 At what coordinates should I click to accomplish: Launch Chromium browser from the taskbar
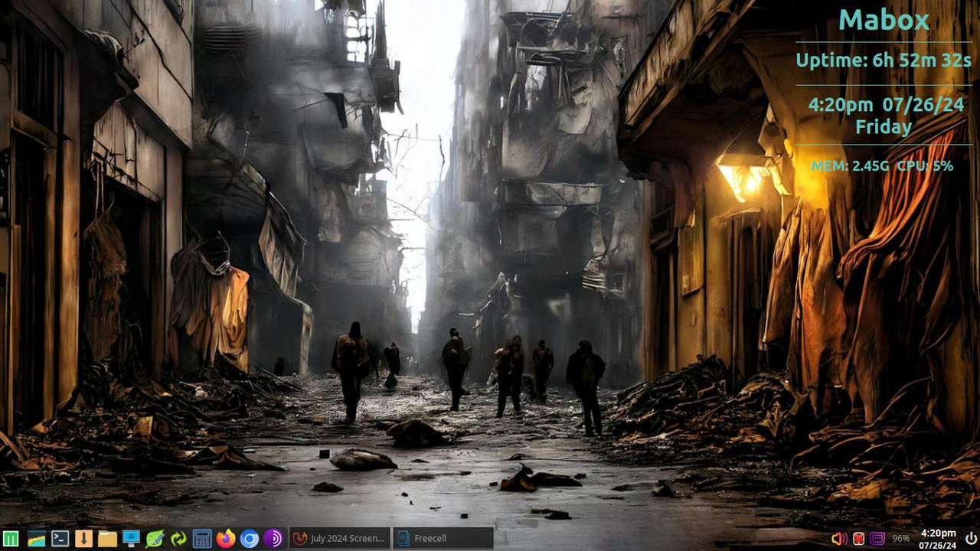250,539
